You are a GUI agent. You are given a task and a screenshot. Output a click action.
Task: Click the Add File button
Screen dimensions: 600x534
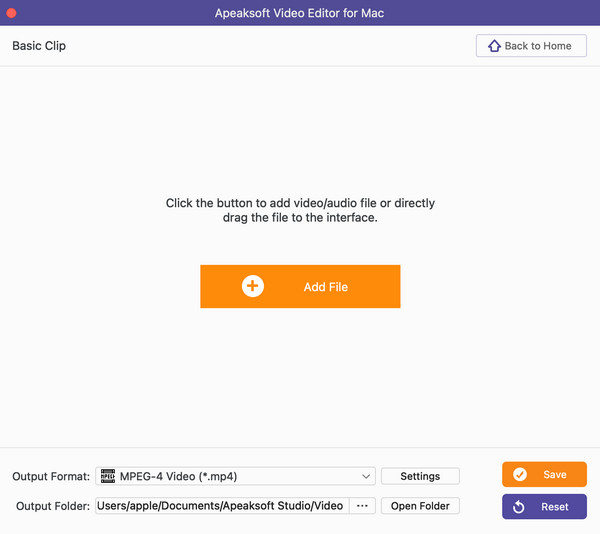[x=300, y=287]
